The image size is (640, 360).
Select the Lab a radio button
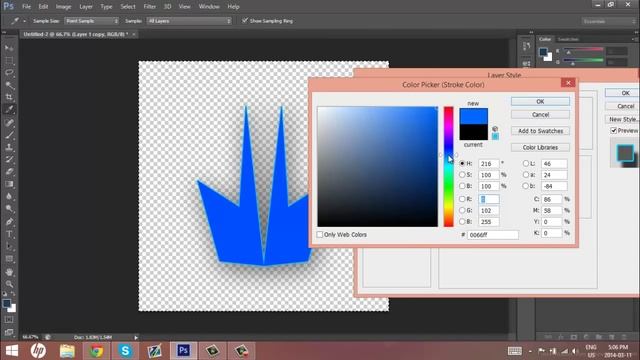(x=526, y=175)
